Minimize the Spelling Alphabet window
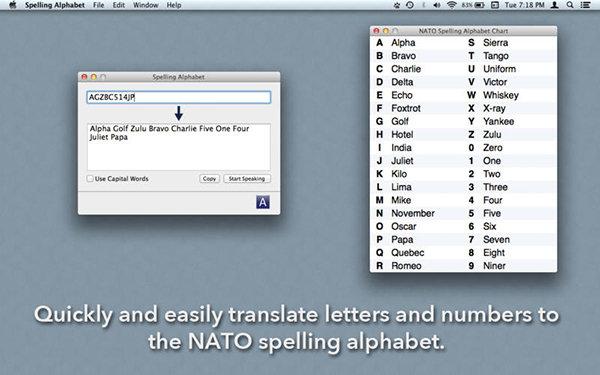The height and width of the screenshot is (375, 600). pyautogui.click(x=94, y=77)
